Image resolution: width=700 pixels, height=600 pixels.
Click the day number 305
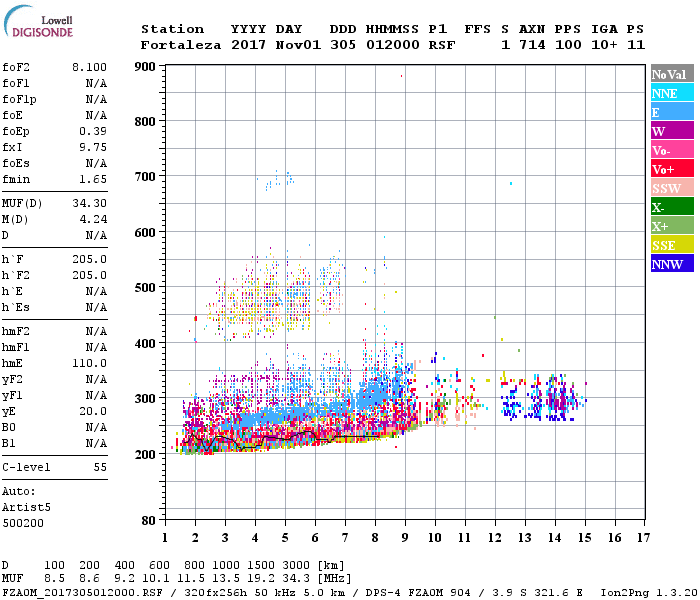click(343, 45)
